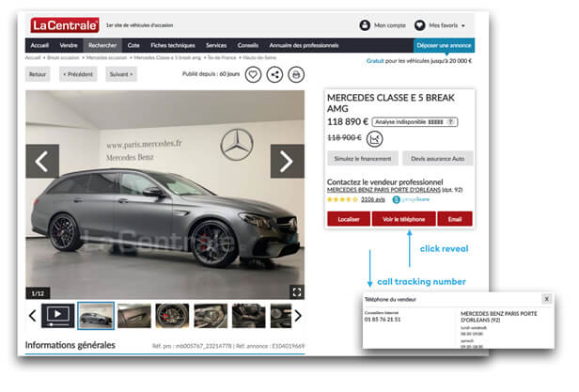This screenshot has height=392, width=579.
Task: Show previous photo with left arrow
Action: click(x=42, y=161)
